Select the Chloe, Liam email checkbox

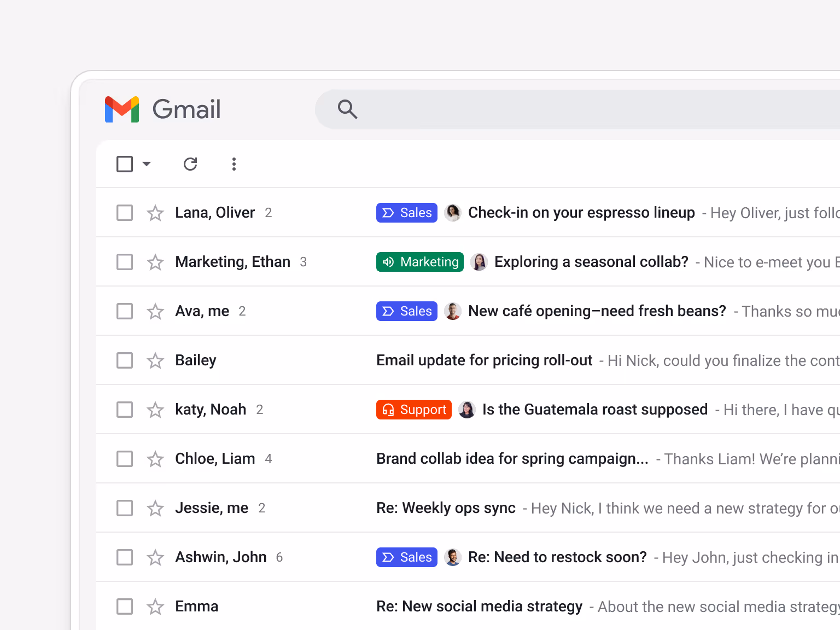click(x=125, y=459)
